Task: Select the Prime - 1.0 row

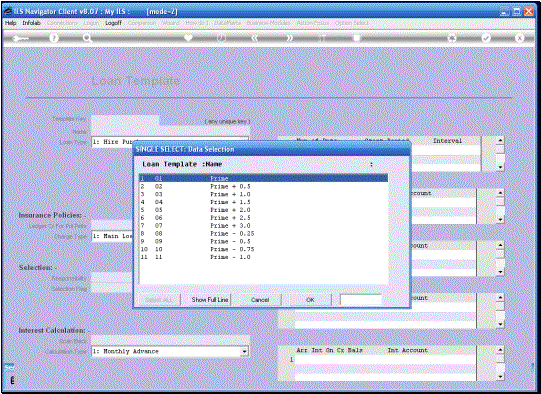Action: (x=264, y=257)
